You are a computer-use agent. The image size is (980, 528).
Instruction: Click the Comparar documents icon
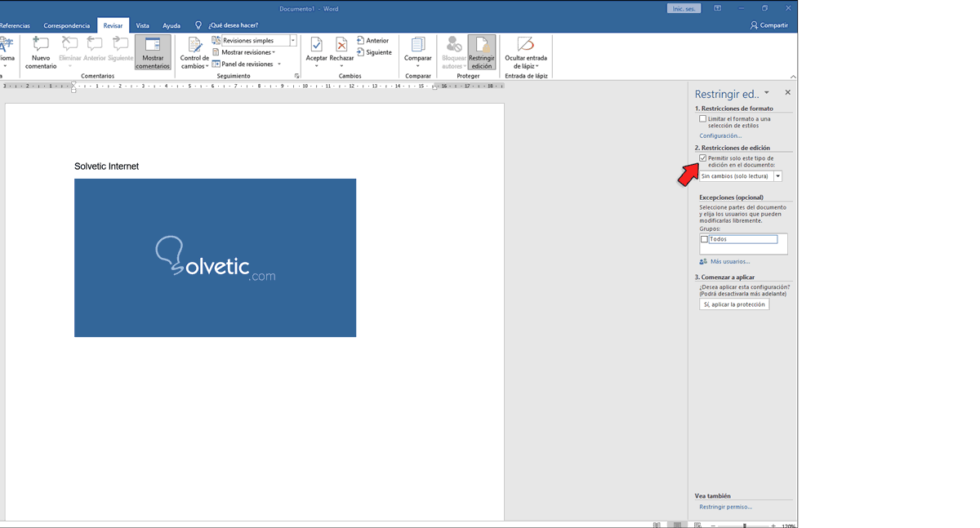pyautogui.click(x=417, y=45)
